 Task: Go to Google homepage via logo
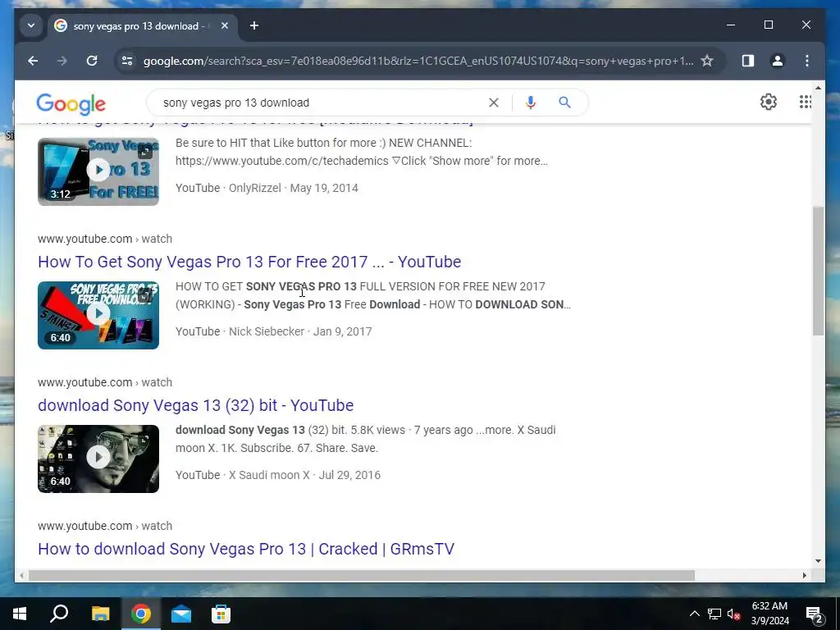[x=71, y=103]
